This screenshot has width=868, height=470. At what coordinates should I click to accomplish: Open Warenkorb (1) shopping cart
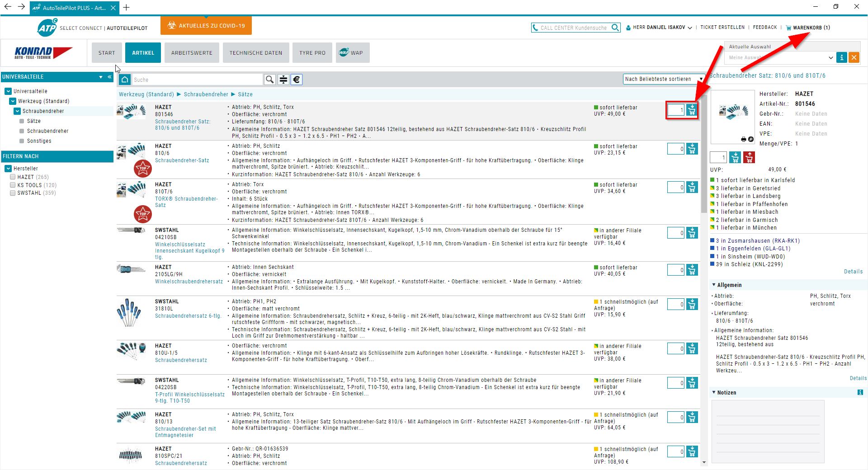pyautogui.click(x=808, y=28)
